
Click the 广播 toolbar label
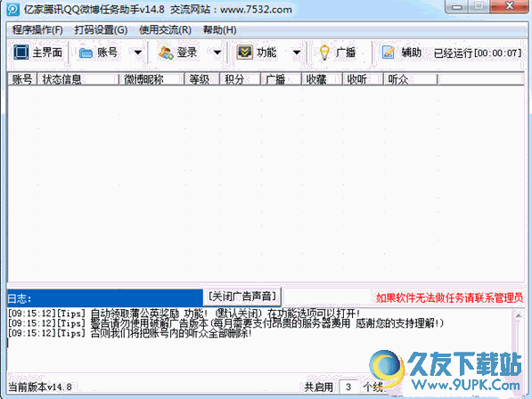click(x=346, y=53)
